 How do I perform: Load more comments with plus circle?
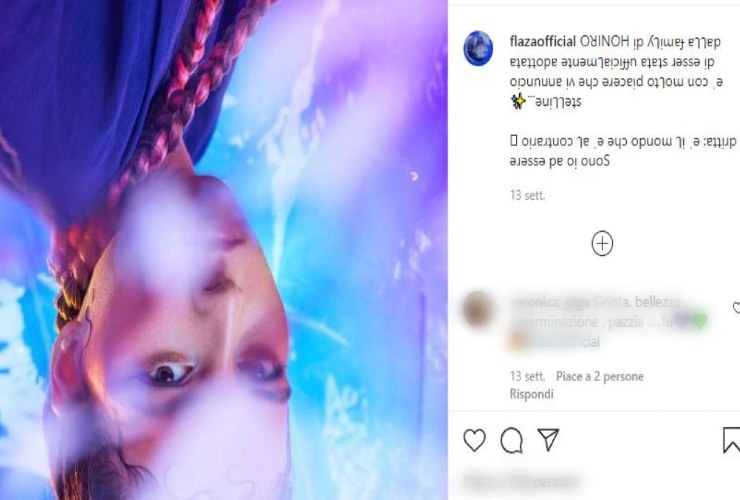pos(602,244)
